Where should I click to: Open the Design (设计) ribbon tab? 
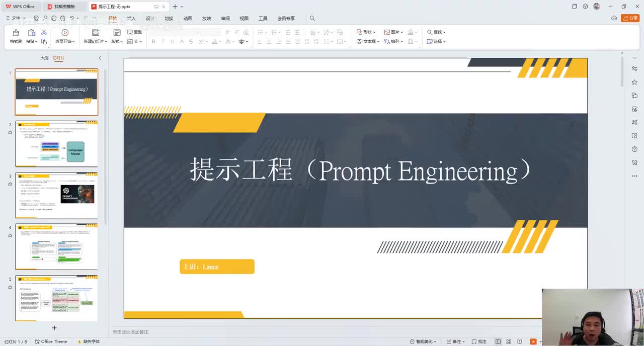pos(150,18)
